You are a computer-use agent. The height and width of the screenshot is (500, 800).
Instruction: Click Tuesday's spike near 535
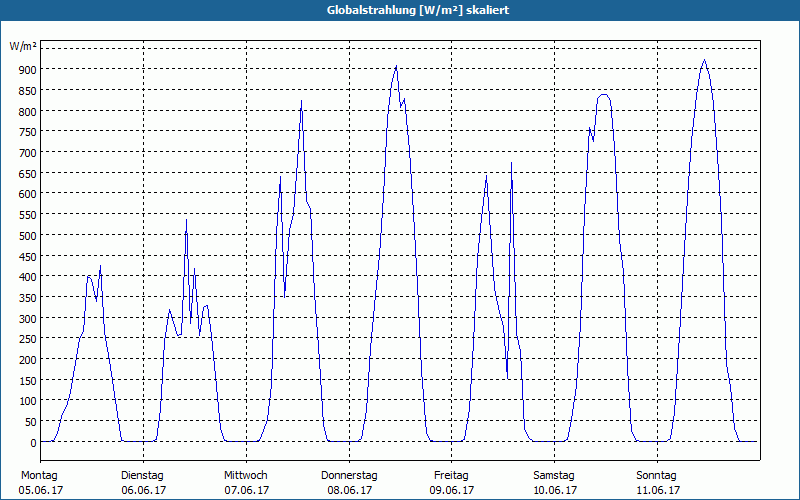186,220
